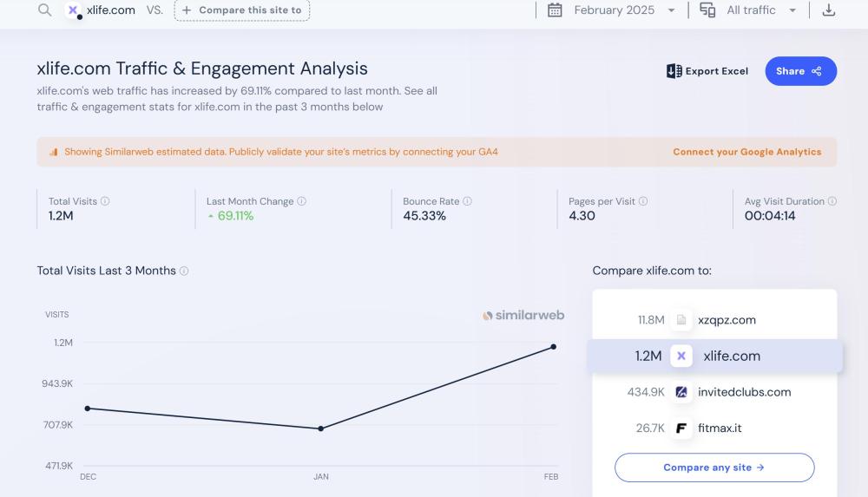Follow Connect your Google Analytics link

[x=746, y=152]
